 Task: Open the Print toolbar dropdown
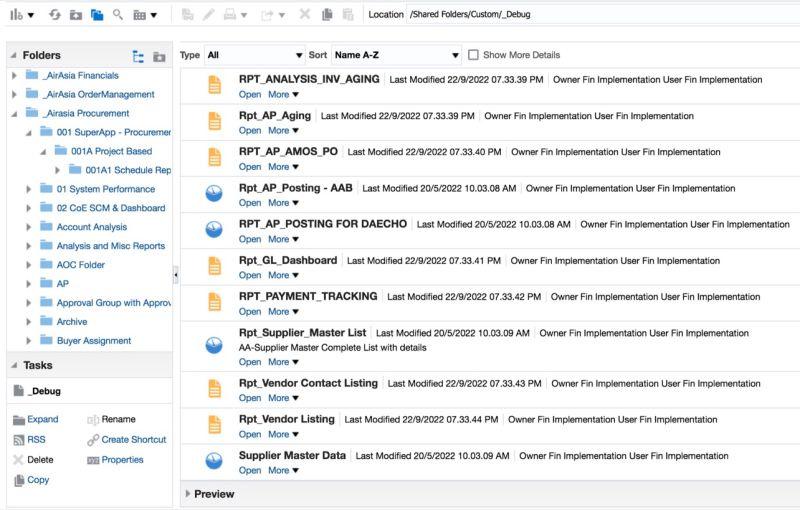pyautogui.click(x=236, y=15)
